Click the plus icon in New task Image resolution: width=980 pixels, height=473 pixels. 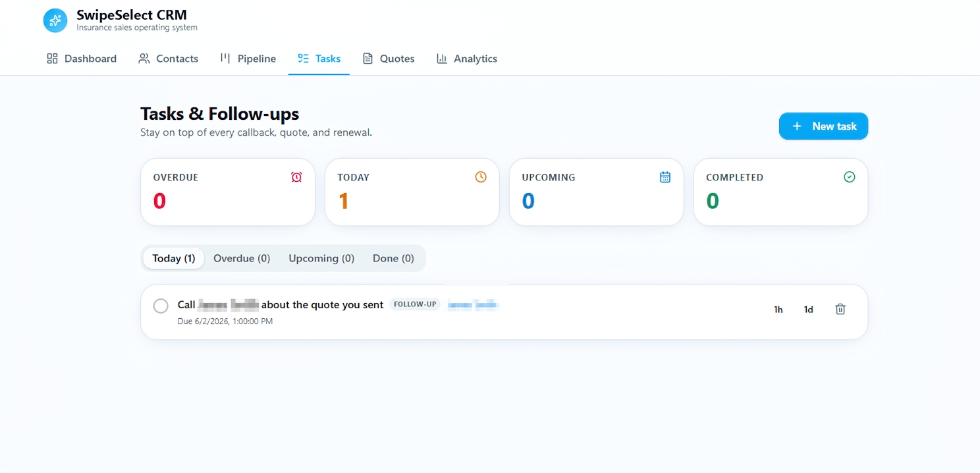point(797,126)
